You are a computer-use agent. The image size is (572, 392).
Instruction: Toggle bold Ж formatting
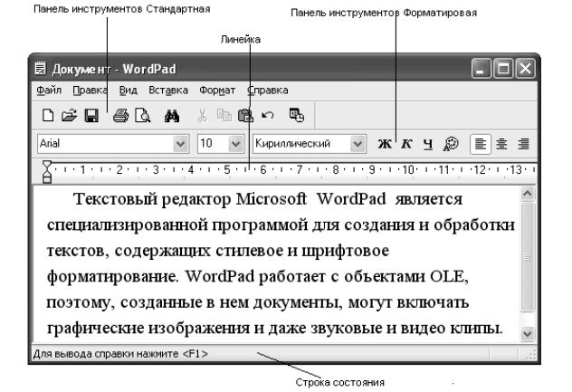point(385,144)
